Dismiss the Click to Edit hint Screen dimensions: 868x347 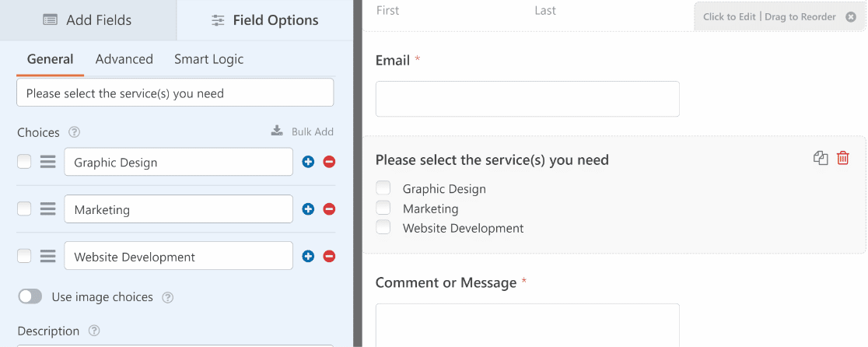851,17
